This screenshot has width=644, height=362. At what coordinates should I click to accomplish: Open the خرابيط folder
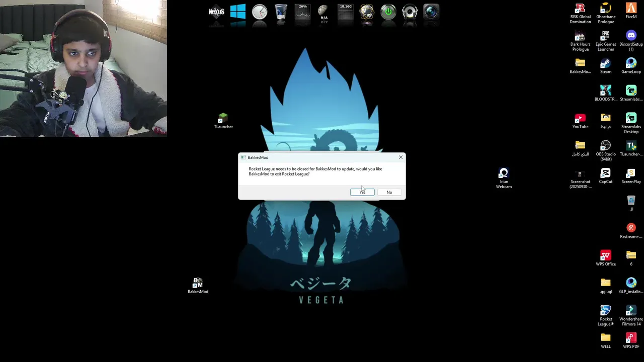(x=606, y=121)
